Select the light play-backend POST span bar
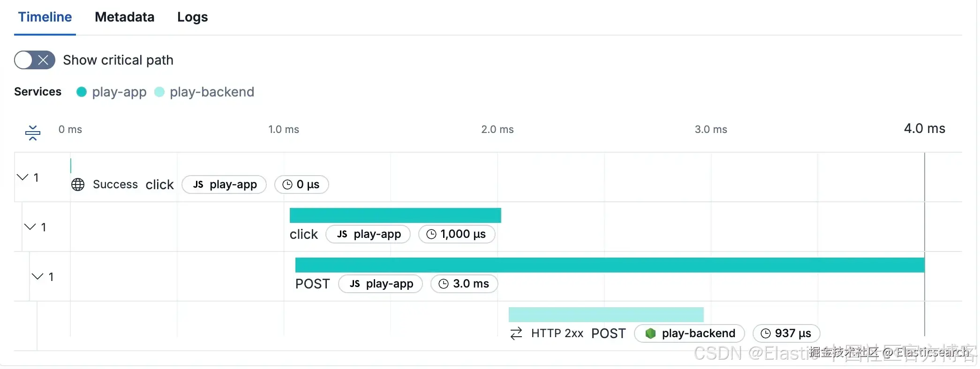Image resolution: width=980 pixels, height=369 pixels. coord(606,315)
